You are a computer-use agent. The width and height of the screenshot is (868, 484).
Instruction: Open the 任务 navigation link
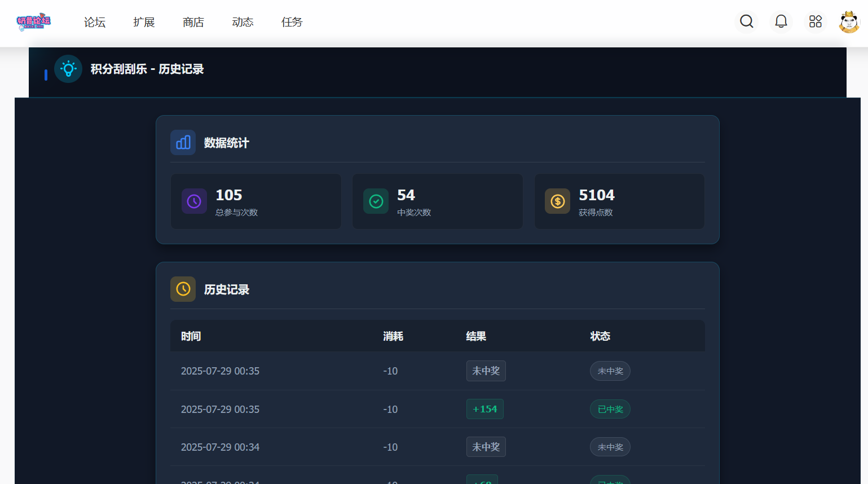pos(292,22)
